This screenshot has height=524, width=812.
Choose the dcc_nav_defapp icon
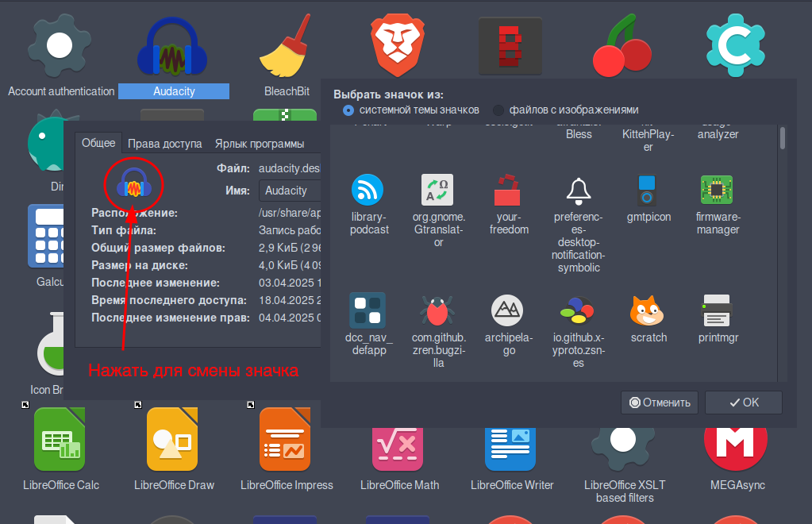pyautogui.click(x=368, y=310)
